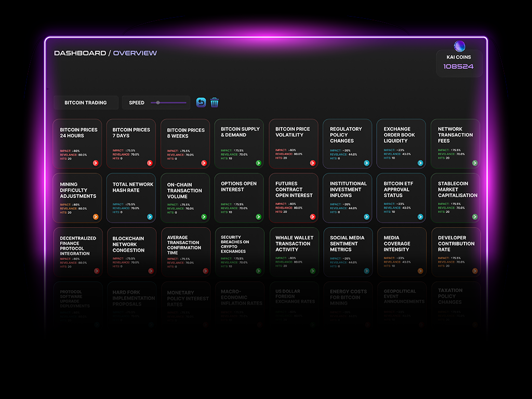Click the blue undo reset icon
The image size is (532, 399).
click(x=201, y=102)
